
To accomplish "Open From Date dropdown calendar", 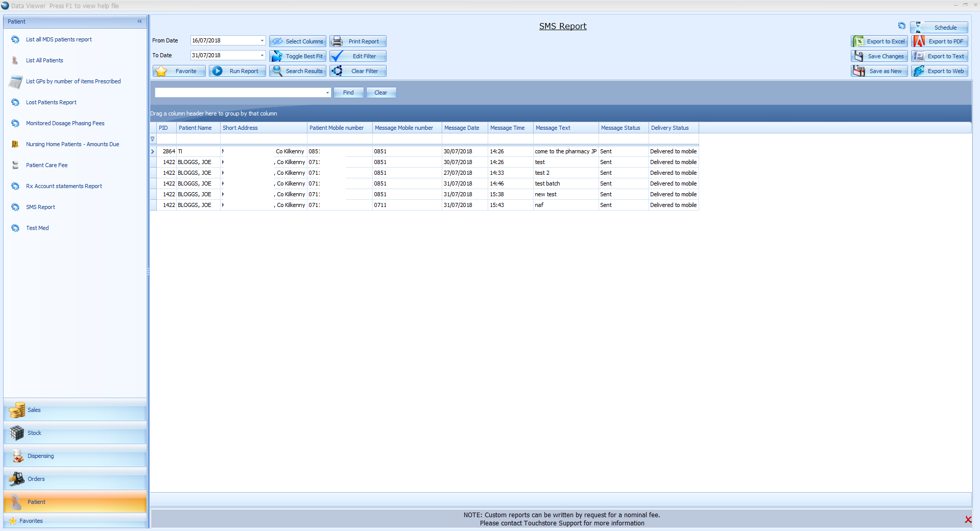I will point(262,40).
